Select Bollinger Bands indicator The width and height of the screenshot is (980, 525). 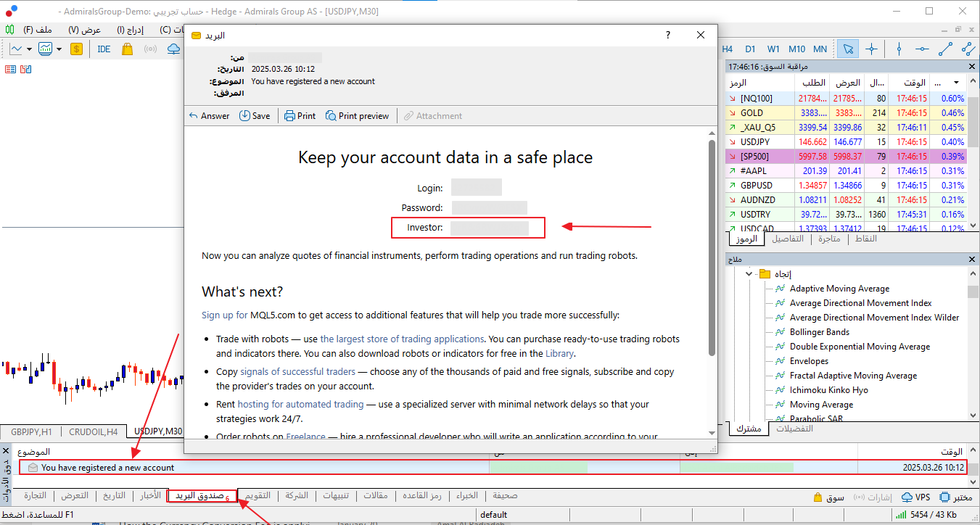click(x=820, y=332)
